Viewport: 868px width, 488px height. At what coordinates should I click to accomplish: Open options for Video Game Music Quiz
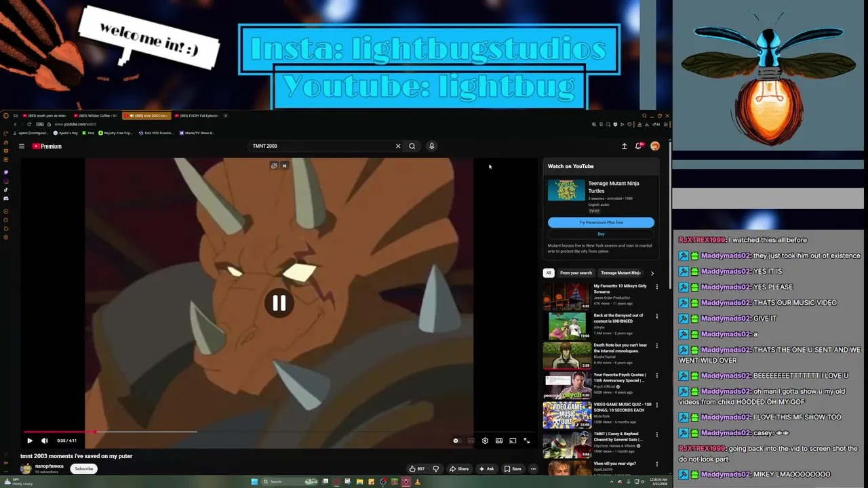(656, 405)
